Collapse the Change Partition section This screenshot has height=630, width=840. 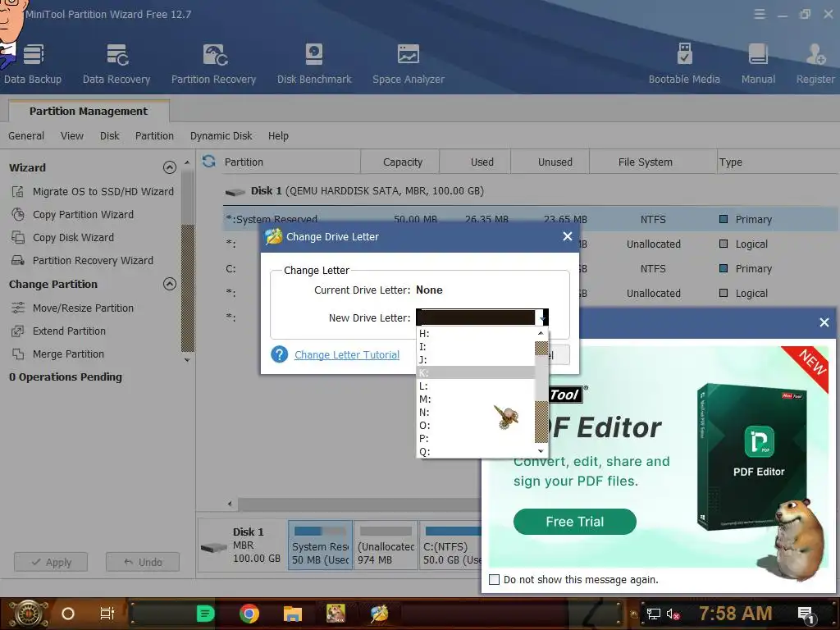point(169,284)
